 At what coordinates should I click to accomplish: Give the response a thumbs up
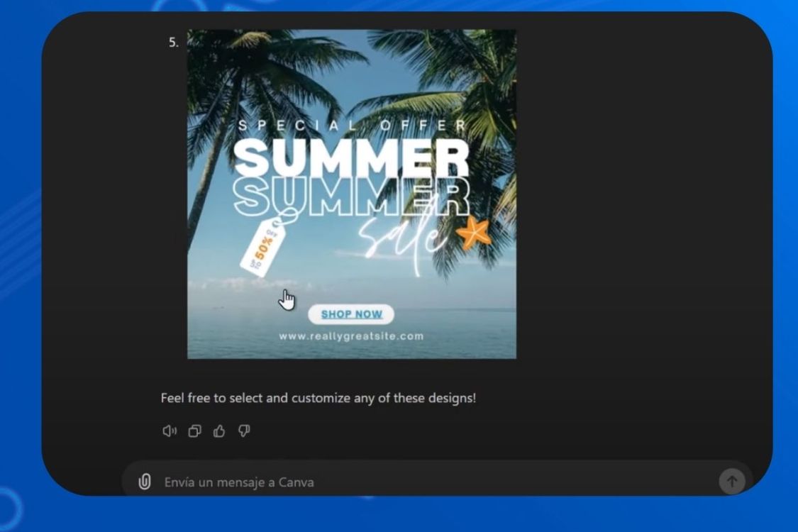click(219, 431)
